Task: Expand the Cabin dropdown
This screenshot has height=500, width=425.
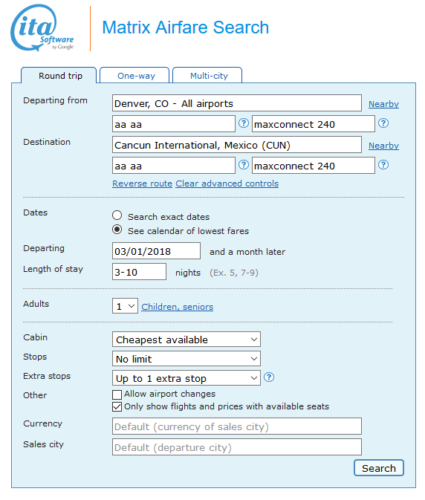Action: point(186,340)
